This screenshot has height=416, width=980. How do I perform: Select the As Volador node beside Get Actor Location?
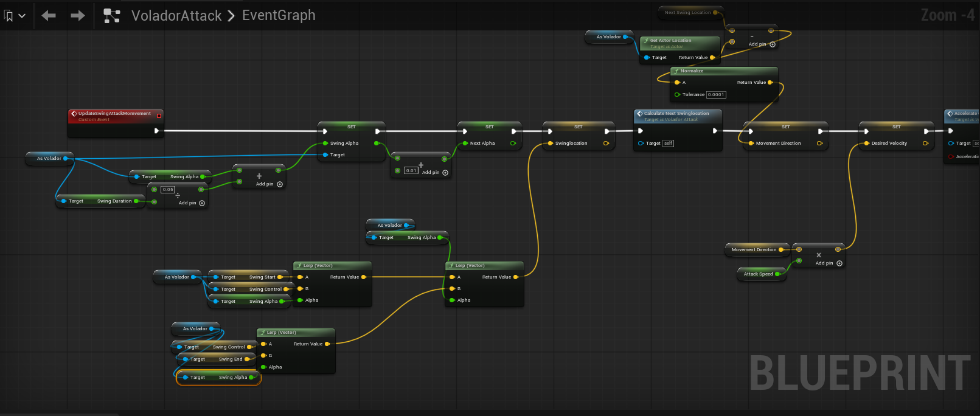click(610, 37)
